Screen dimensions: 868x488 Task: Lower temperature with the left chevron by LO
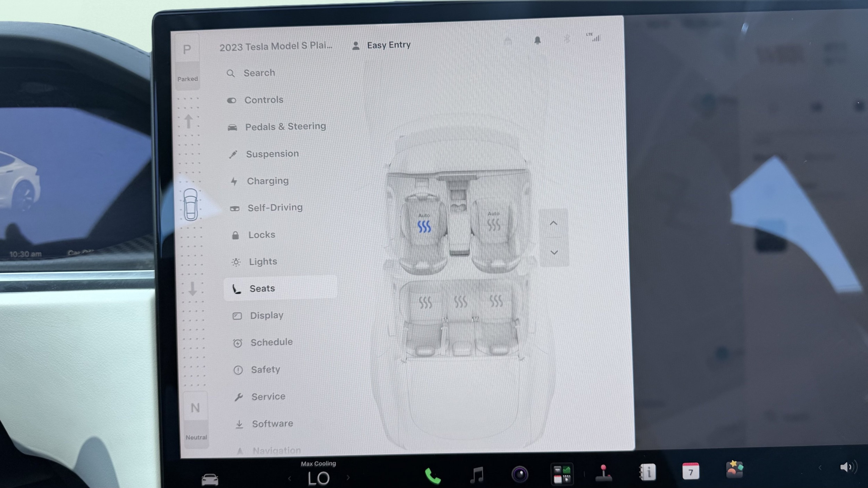pos(290,479)
